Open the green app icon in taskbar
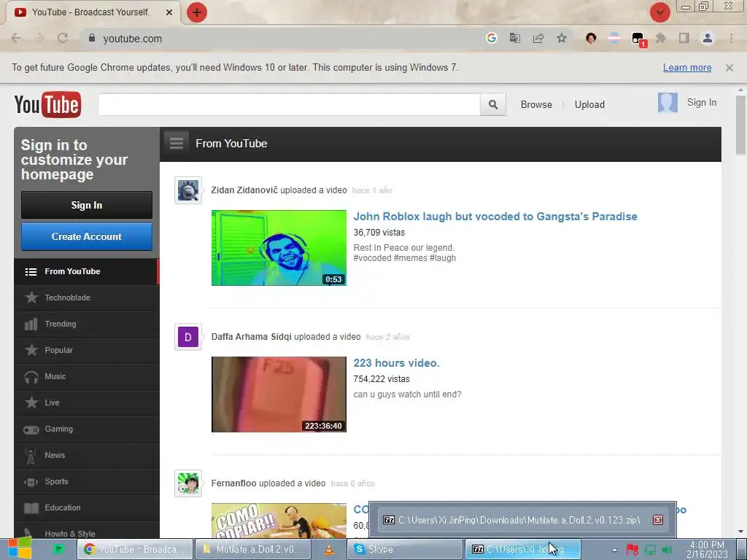 (x=58, y=550)
